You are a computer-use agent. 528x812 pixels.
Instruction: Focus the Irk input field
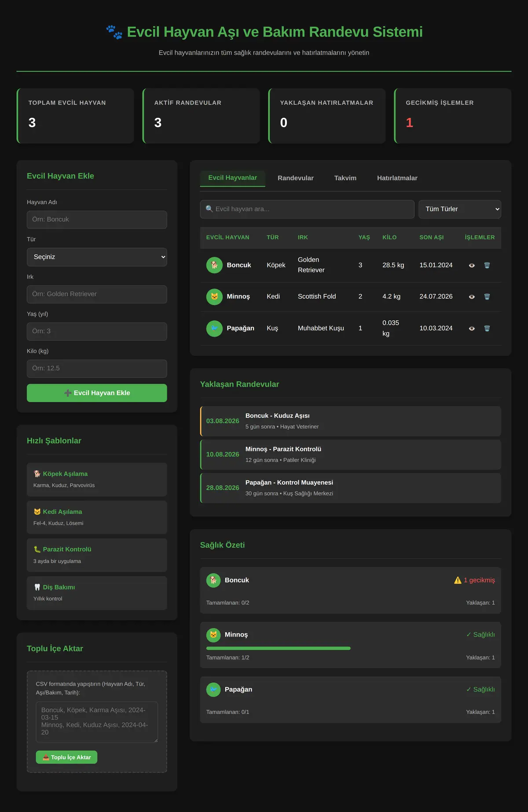pos(97,294)
